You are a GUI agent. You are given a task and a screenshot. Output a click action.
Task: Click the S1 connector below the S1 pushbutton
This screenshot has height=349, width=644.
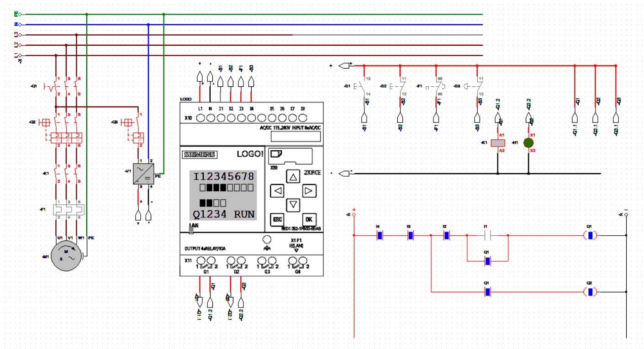pos(364,119)
